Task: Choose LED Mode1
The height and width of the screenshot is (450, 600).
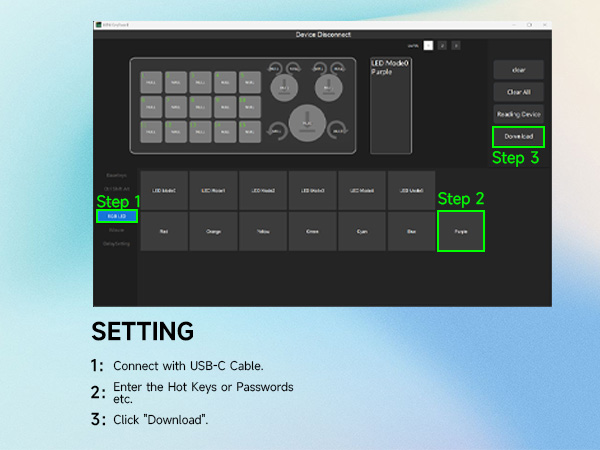Action: [x=214, y=191]
